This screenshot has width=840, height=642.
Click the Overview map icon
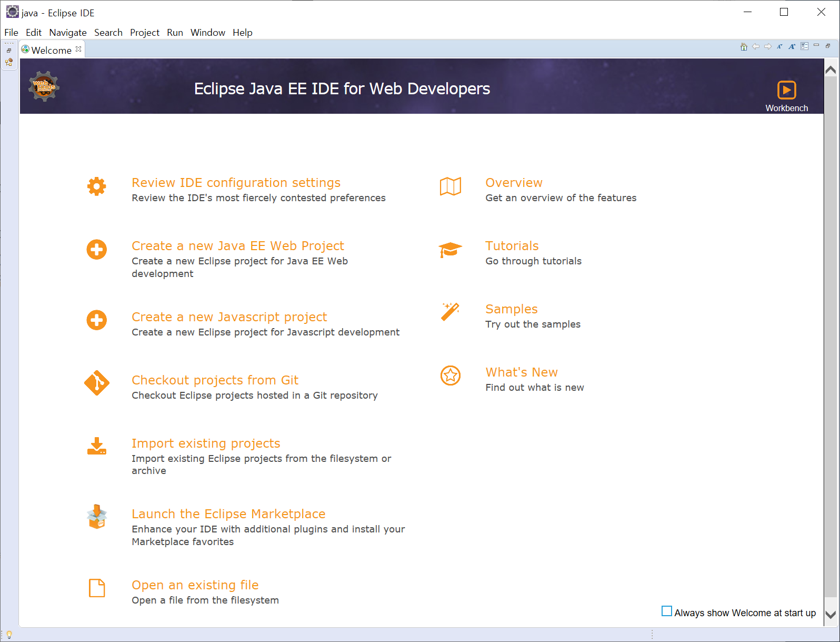(x=451, y=186)
